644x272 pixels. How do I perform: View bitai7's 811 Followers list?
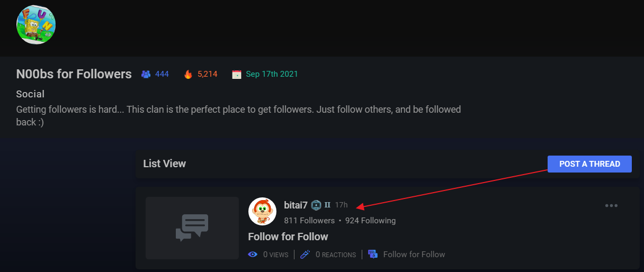click(x=309, y=220)
